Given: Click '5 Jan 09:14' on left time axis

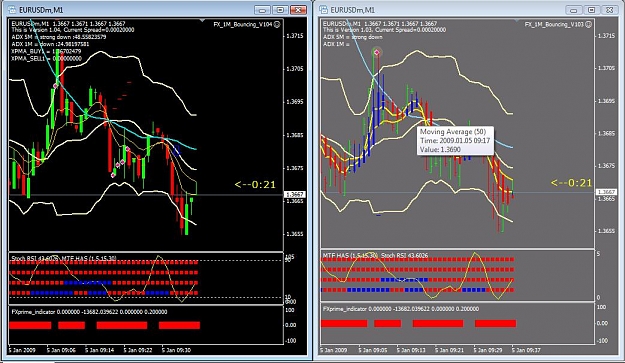Looking at the screenshot, I should pos(99,350).
